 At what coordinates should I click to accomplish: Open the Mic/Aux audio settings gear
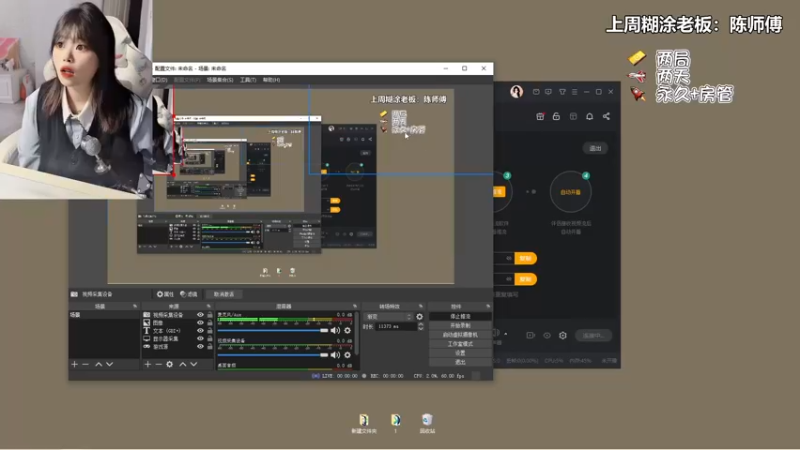click(347, 331)
